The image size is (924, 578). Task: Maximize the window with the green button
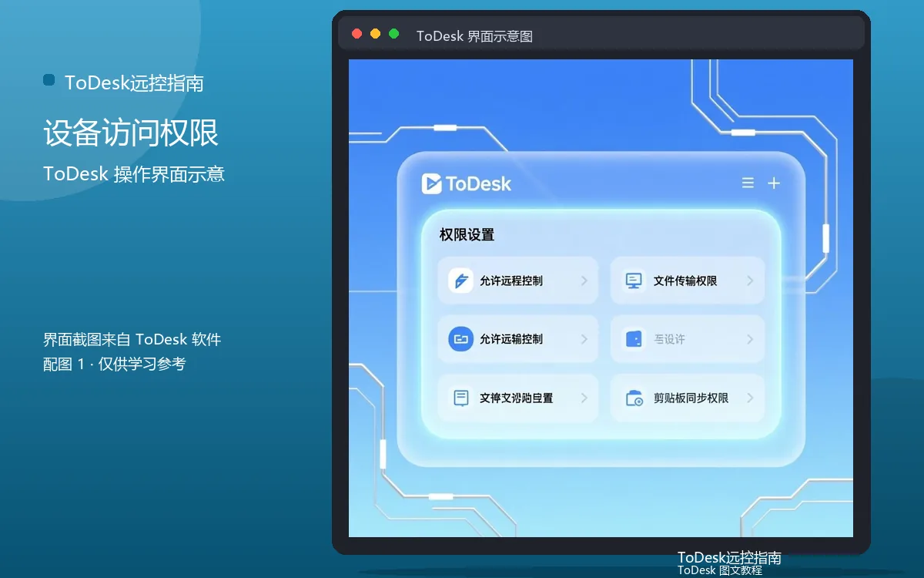click(393, 34)
